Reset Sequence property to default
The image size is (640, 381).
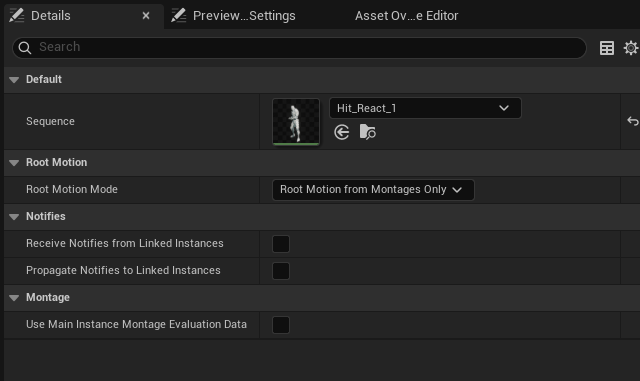click(632, 121)
